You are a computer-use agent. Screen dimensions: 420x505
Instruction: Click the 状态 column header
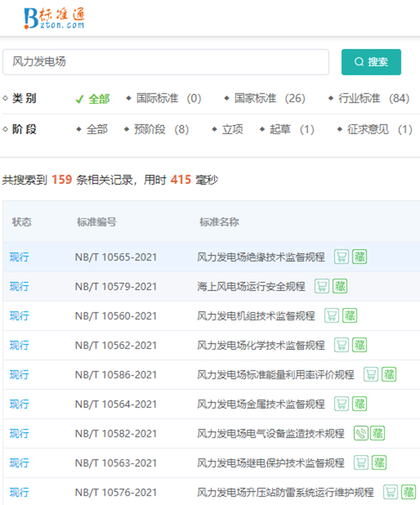[x=21, y=222]
